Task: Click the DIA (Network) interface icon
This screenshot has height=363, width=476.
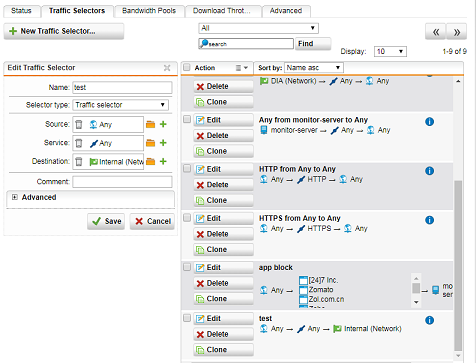Action: tap(264, 81)
